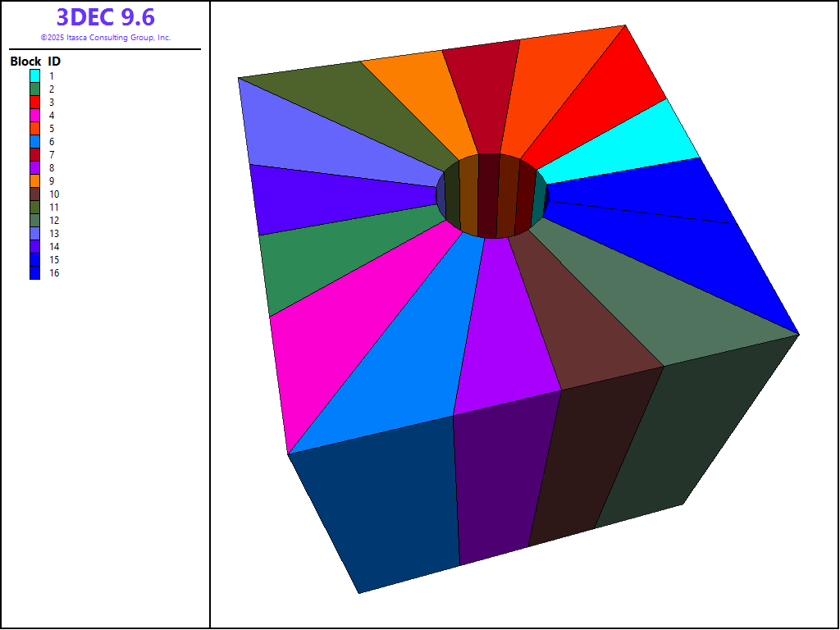This screenshot has height=630, width=840.
Task: Click the last legend swatch, Block 16
Action: [35, 272]
